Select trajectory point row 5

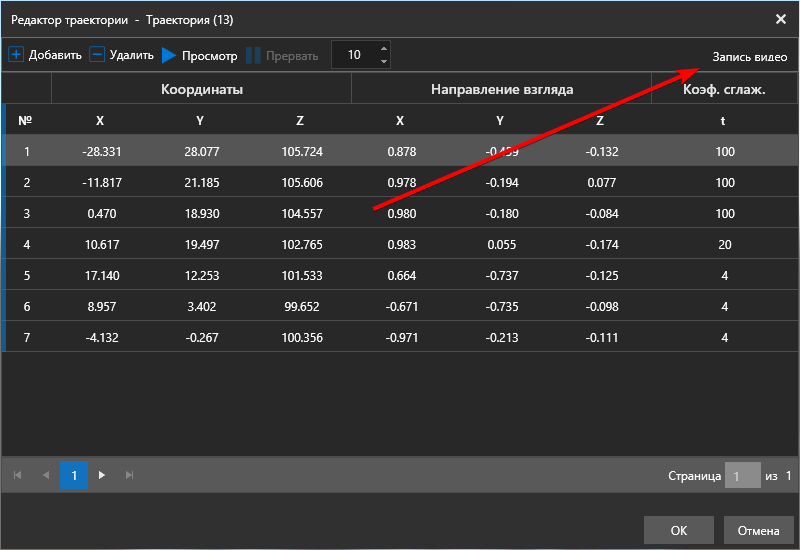pos(400,276)
